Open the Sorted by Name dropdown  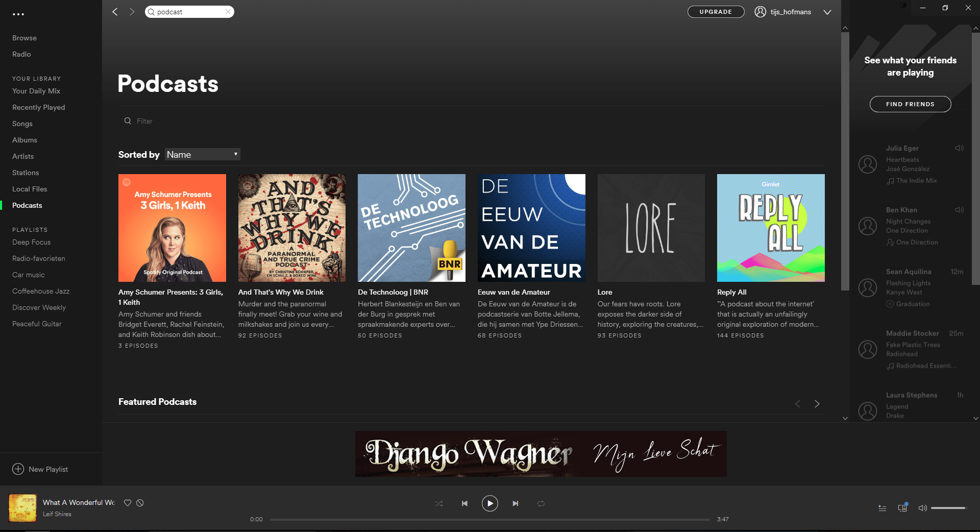[x=203, y=154]
